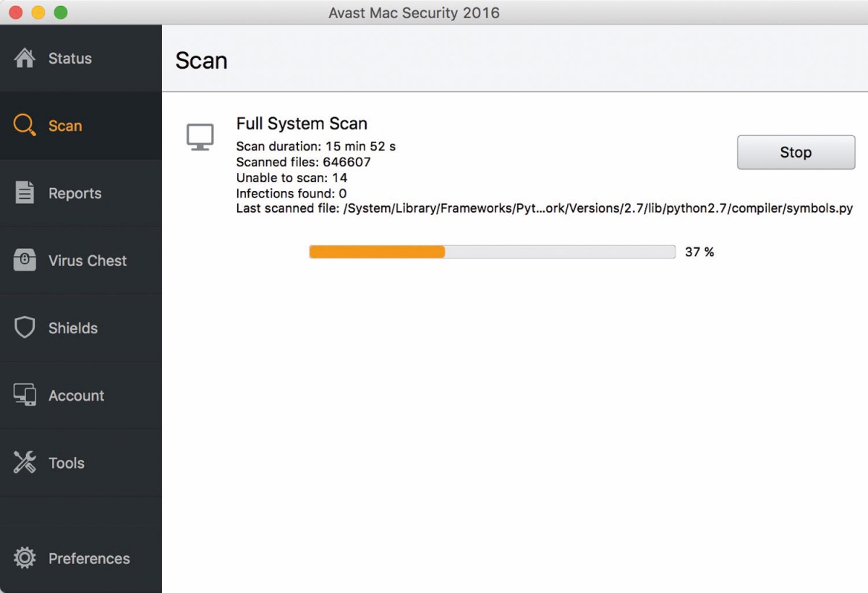The width and height of the screenshot is (868, 593).
Task: Open the Virus Chest box icon
Action: [x=25, y=260]
